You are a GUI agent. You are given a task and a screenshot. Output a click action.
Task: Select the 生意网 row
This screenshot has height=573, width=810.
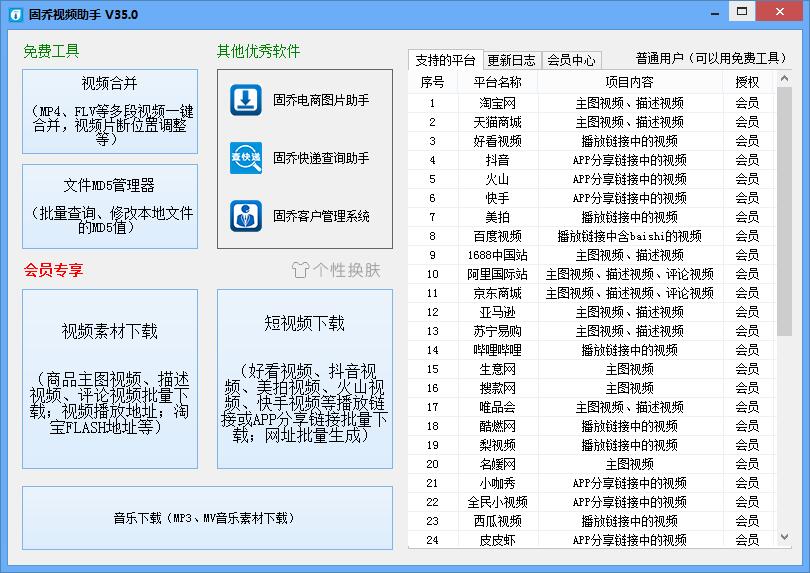(592, 369)
